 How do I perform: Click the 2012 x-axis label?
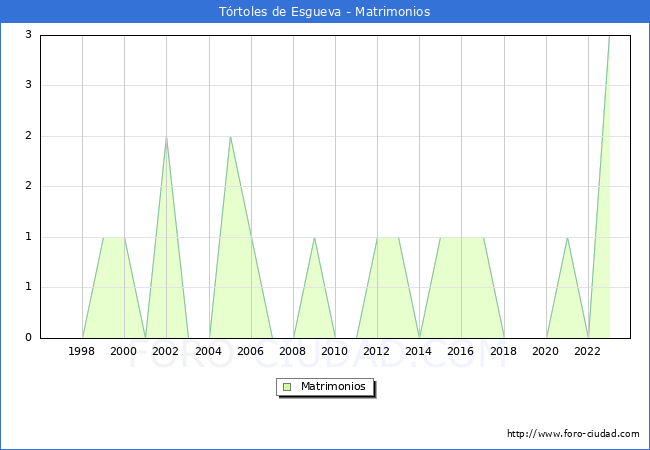tap(376, 351)
